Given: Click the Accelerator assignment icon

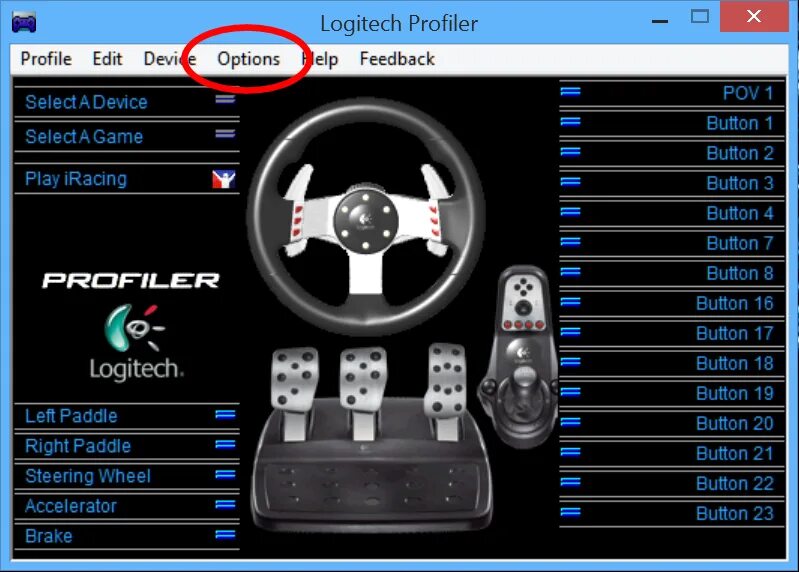Looking at the screenshot, I should 225,504.
